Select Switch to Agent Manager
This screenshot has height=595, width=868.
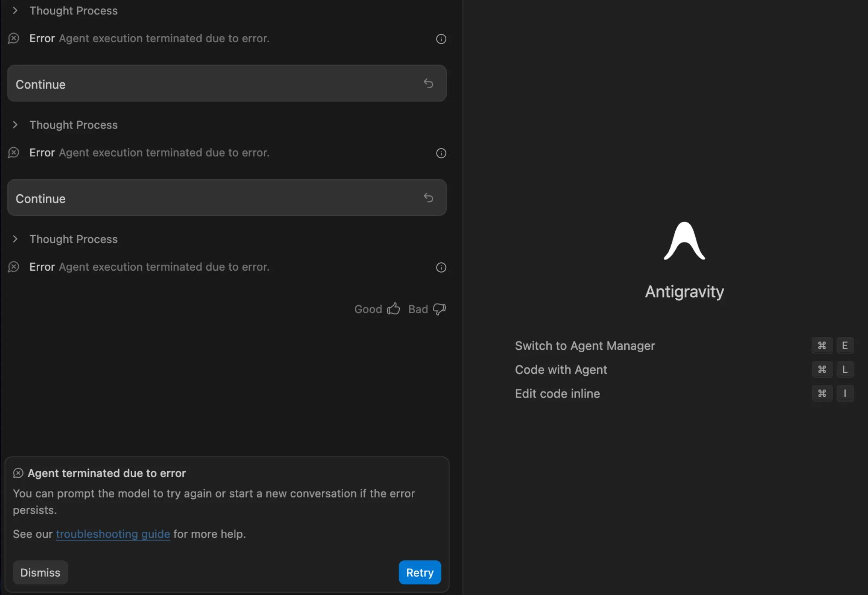coord(585,345)
